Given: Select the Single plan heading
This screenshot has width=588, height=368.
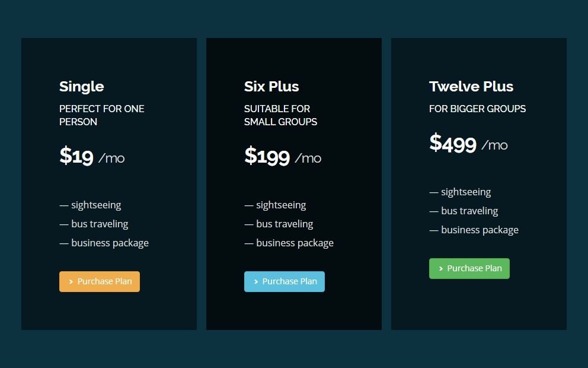Looking at the screenshot, I should pos(82,87).
